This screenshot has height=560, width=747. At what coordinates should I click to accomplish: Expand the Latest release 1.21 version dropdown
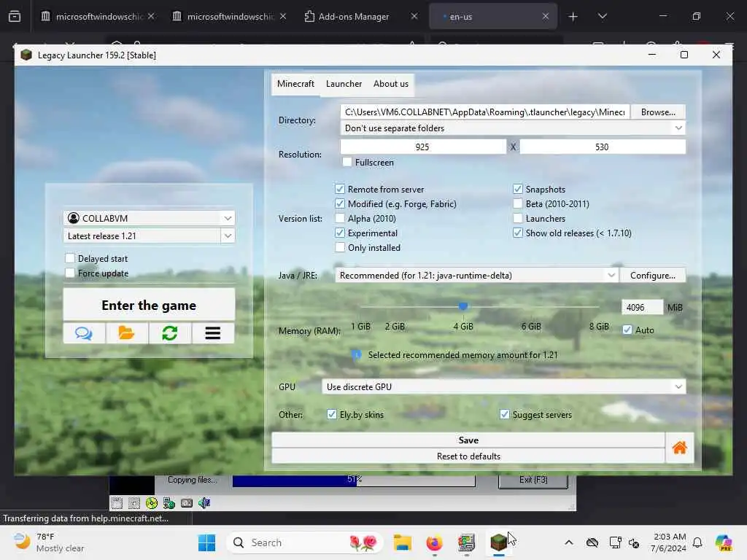coord(228,236)
